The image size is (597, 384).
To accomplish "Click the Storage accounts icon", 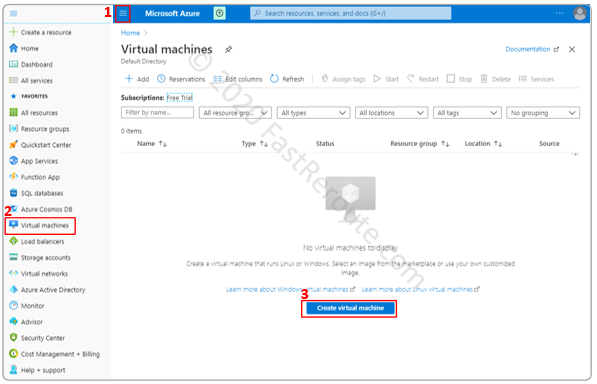I will [x=13, y=257].
